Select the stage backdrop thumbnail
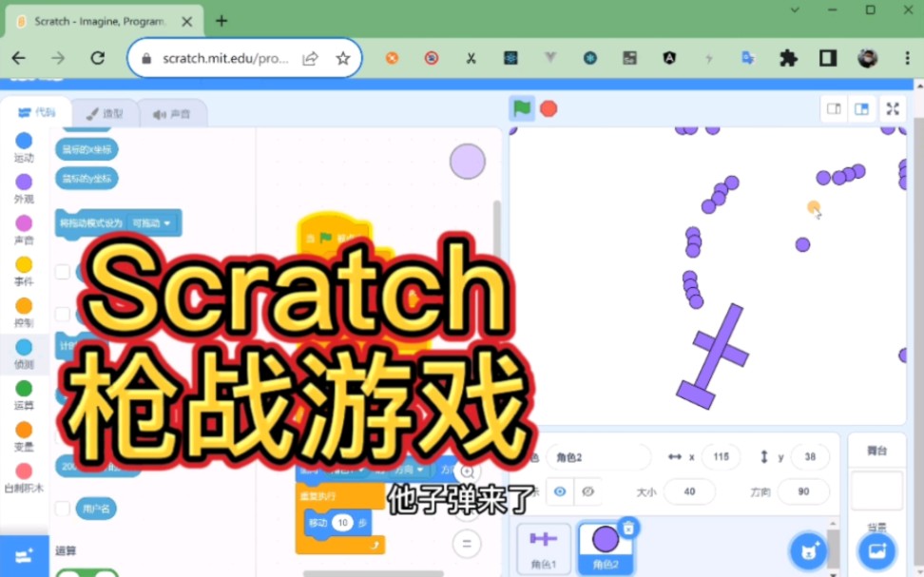This screenshot has width=924, height=577. tap(876, 490)
